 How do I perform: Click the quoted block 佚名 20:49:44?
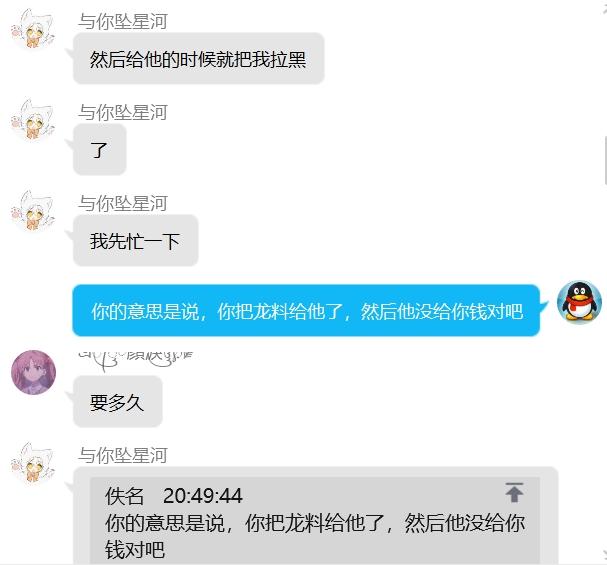315,520
